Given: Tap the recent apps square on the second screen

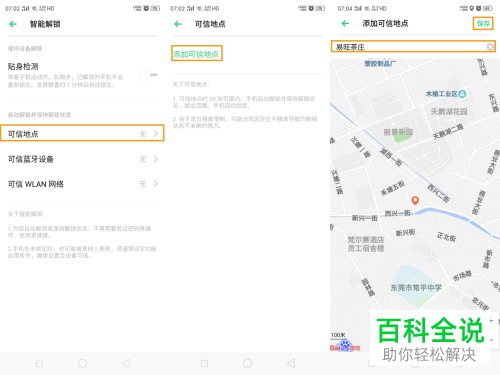Looking at the screenshot, I should (205, 363).
